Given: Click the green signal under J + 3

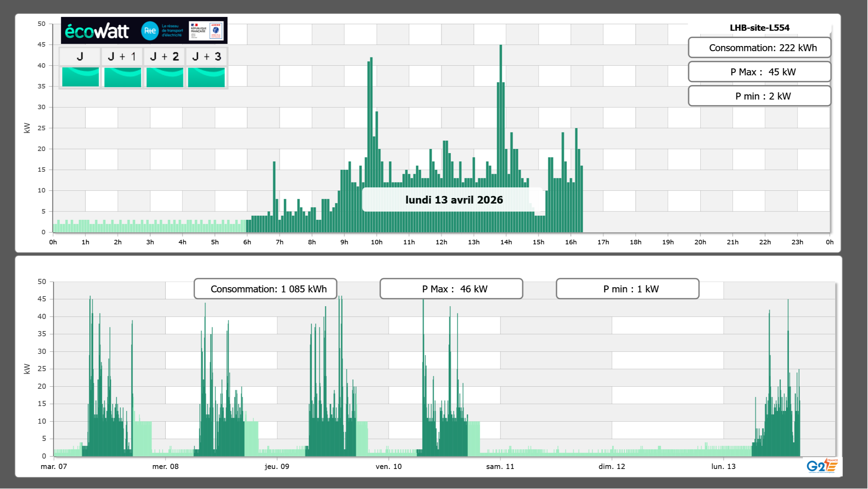Looking at the screenshot, I should 206,77.
